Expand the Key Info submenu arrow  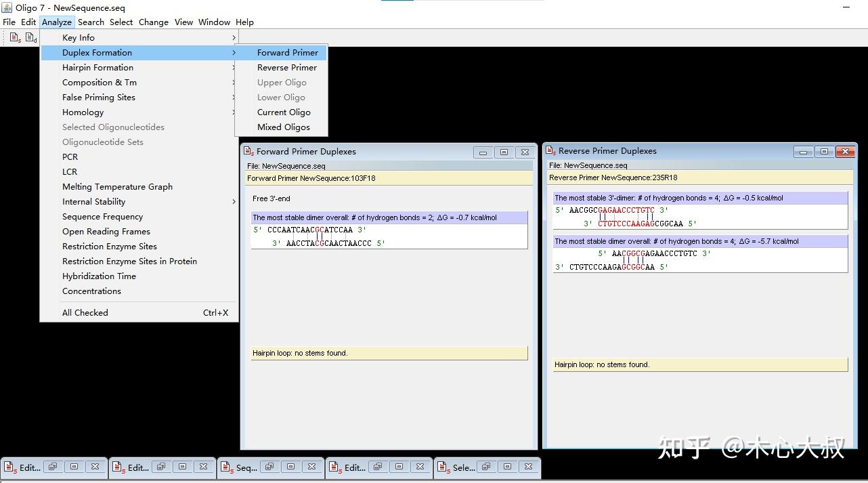[x=234, y=38]
